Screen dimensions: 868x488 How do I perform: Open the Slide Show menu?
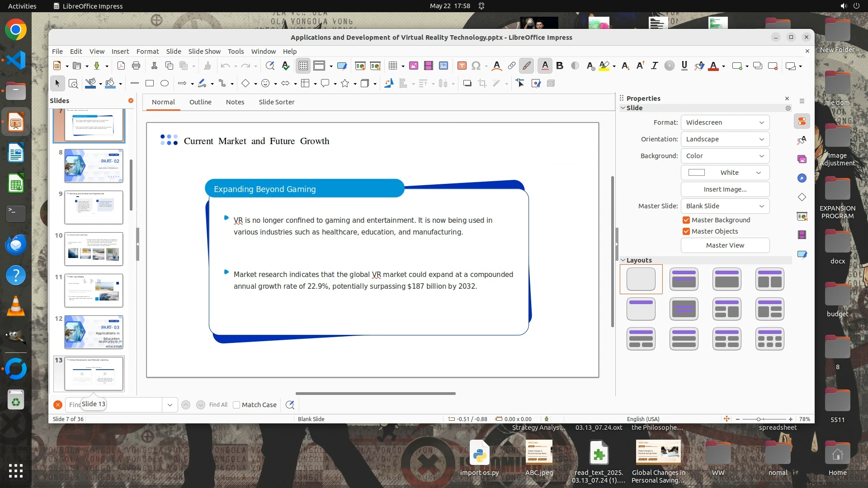coord(204,52)
